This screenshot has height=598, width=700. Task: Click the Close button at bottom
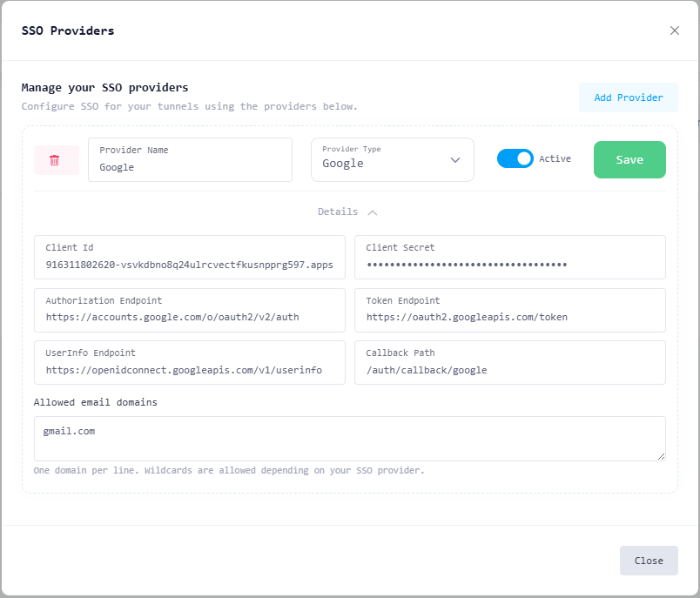pos(648,561)
